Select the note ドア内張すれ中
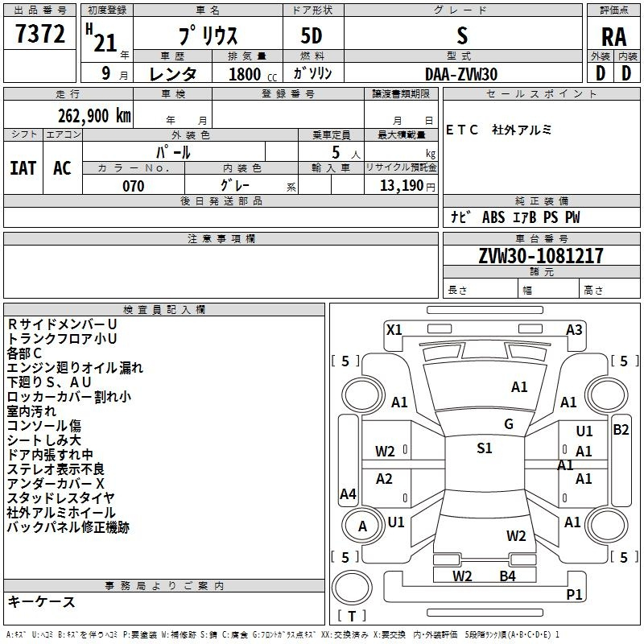Viewport: 644px width, 644px height. tap(50, 455)
